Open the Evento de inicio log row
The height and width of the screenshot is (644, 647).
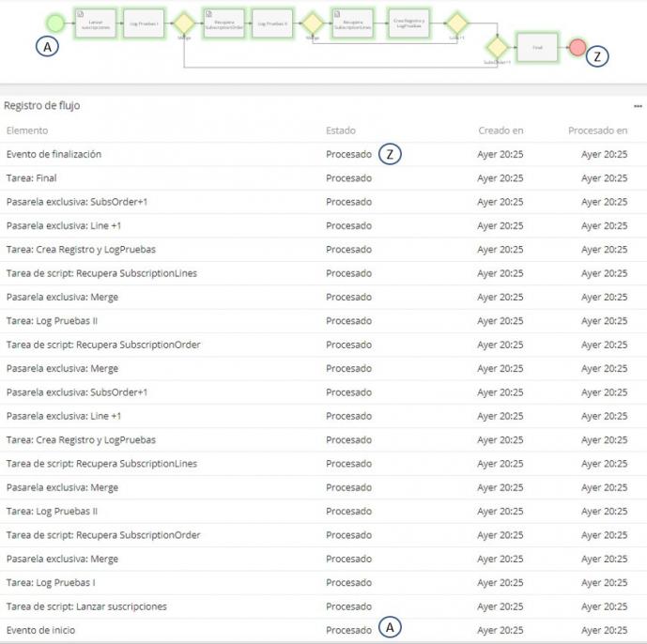pyautogui.click(x=40, y=630)
